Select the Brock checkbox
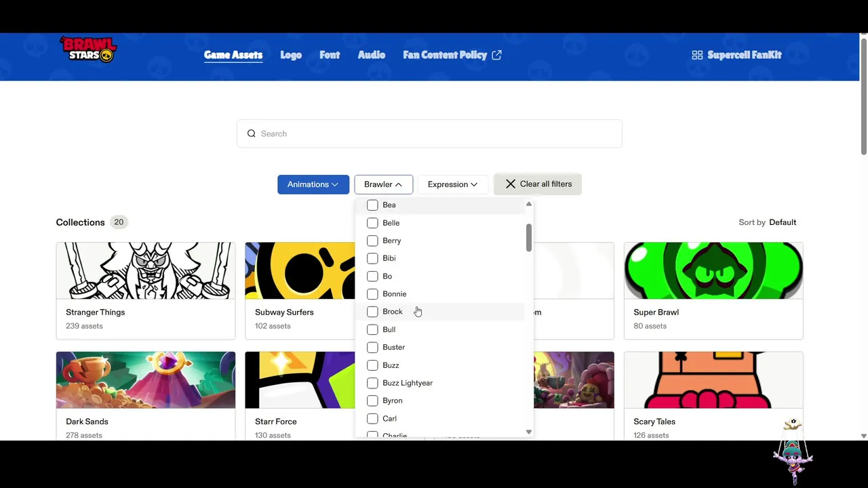 (372, 312)
